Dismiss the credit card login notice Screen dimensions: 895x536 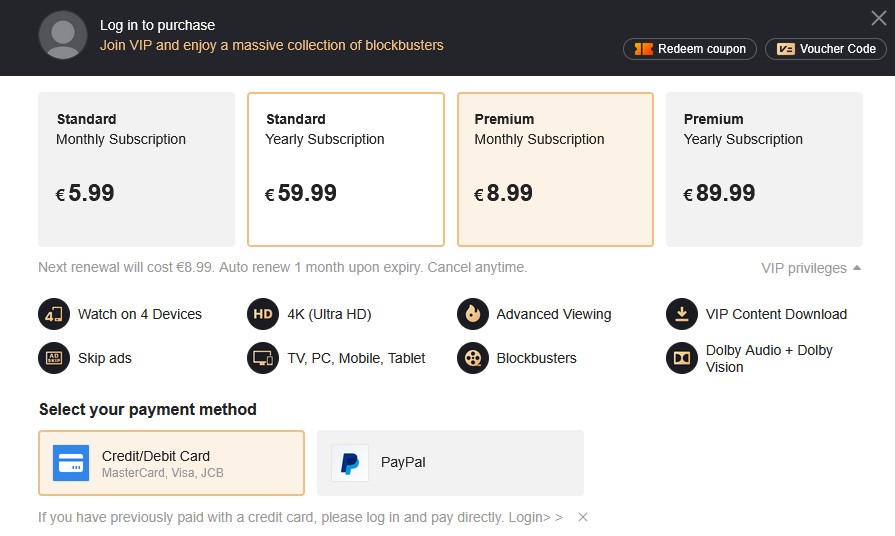(x=583, y=517)
